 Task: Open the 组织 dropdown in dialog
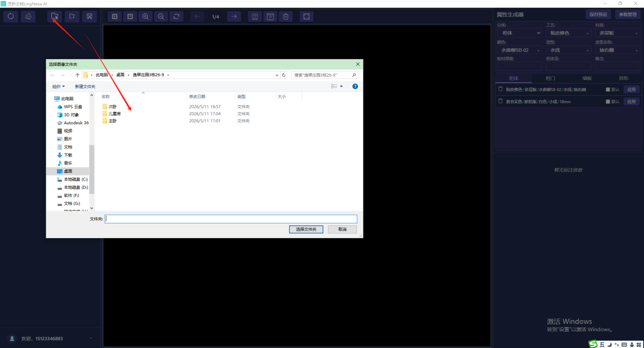point(58,86)
